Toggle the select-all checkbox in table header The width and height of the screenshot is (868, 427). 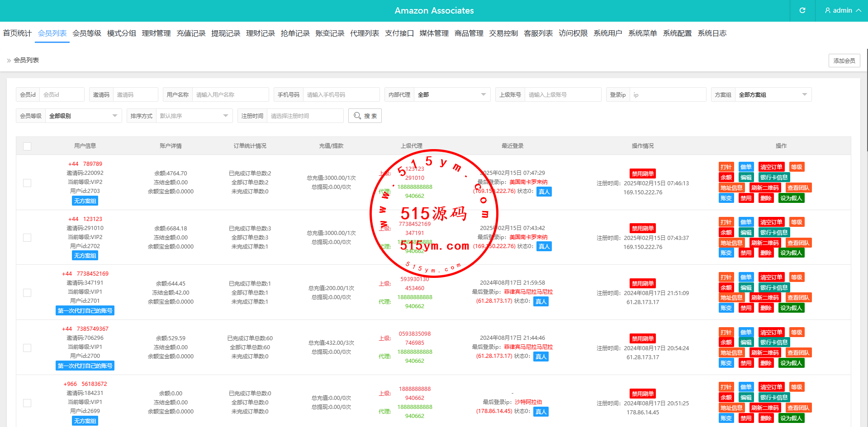tap(27, 146)
